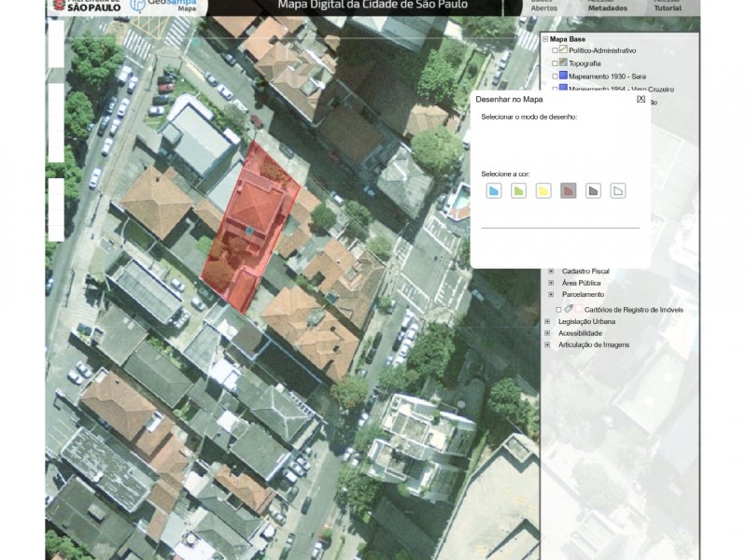This screenshot has height=560, width=747.
Task: Choose the white drawing color
Action: [x=617, y=191]
